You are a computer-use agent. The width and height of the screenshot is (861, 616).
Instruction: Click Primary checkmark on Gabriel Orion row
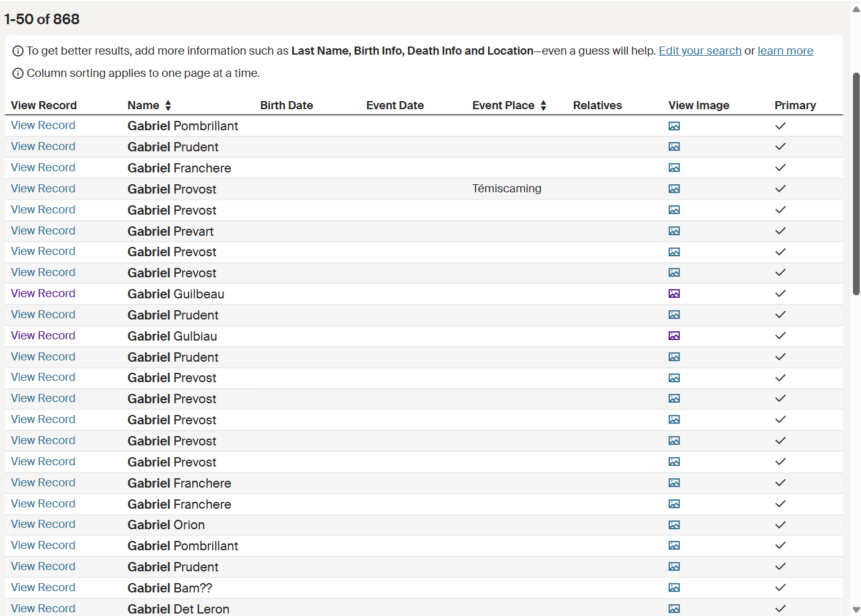(780, 525)
